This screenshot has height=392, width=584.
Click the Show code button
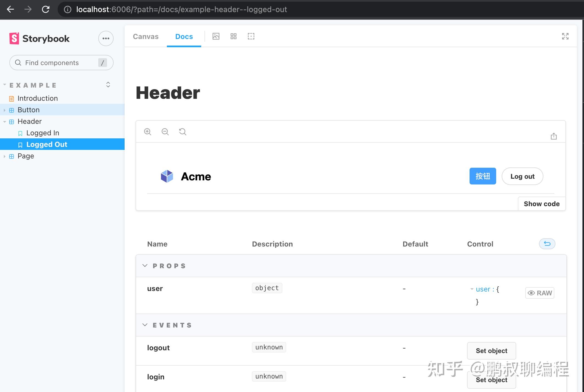(541, 204)
